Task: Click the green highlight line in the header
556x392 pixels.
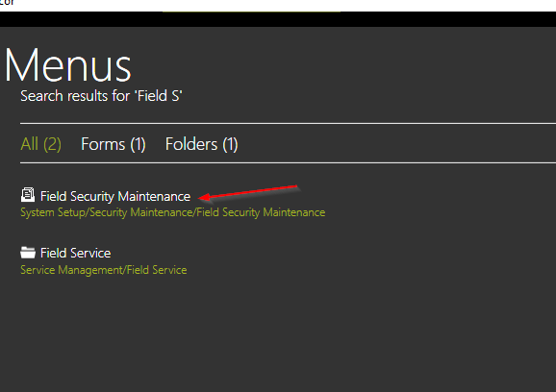Action: [251, 12]
